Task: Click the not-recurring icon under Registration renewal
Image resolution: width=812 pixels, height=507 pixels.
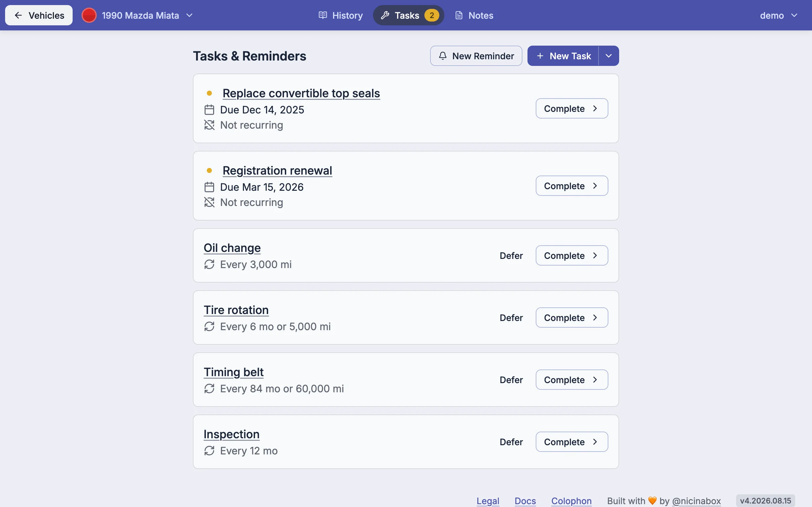Action: (x=209, y=202)
